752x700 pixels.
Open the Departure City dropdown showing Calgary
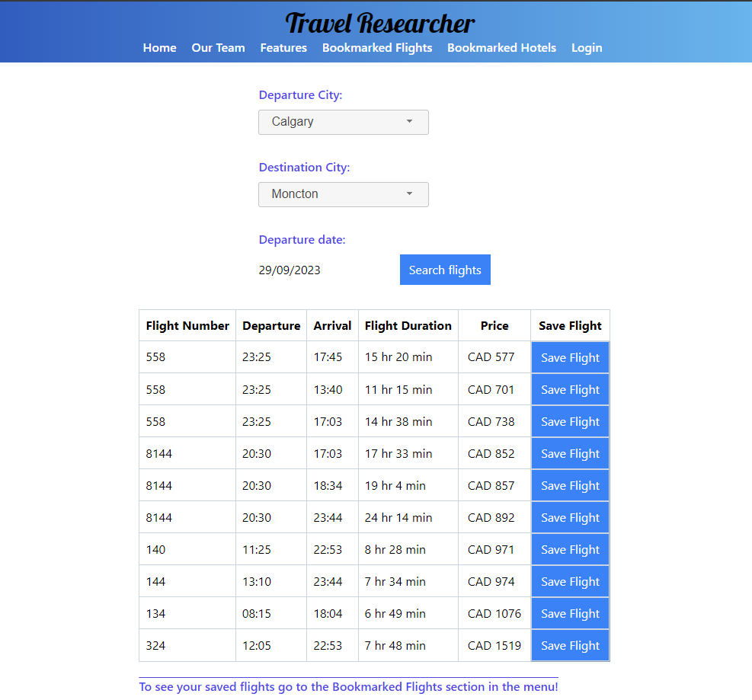(x=343, y=122)
